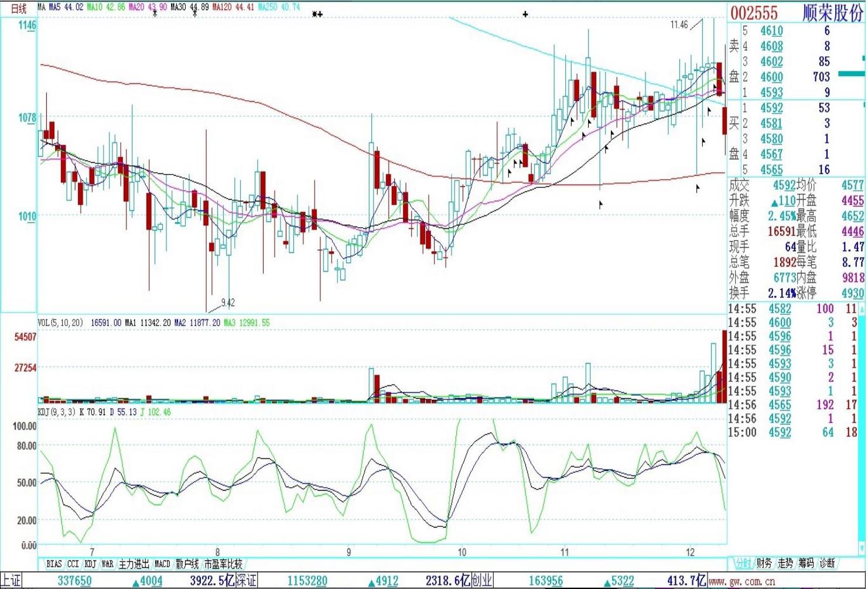
Task: Click the 1146 price axis label
Action: (x=27, y=25)
